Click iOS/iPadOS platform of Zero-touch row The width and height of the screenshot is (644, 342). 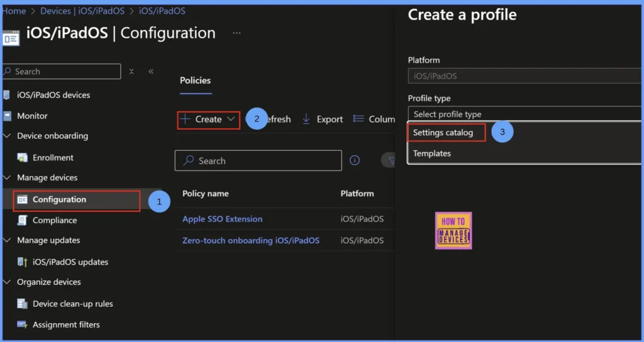pos(362,241)
